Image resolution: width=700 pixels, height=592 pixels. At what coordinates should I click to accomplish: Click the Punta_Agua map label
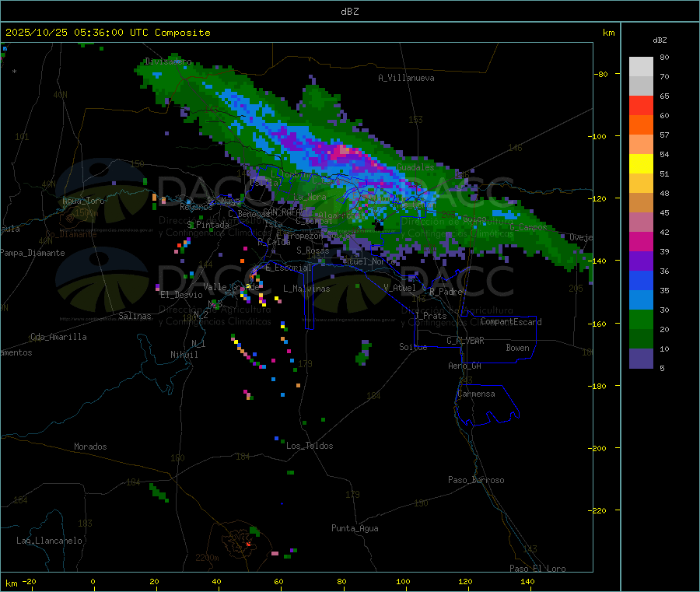[x=355, y=528]
